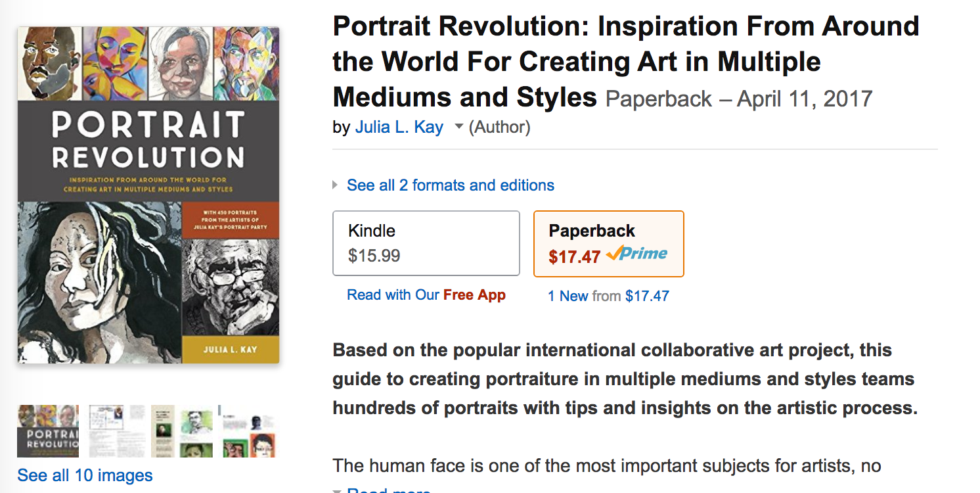Open the dropdown arrow beside Julia L. Kay
The width and height of the screenshot is (980, 493).
(x=458, y=127)
